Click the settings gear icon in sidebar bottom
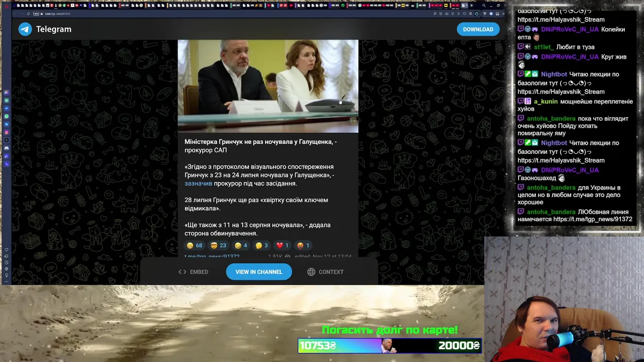644x362 pixels. [7, 268]
